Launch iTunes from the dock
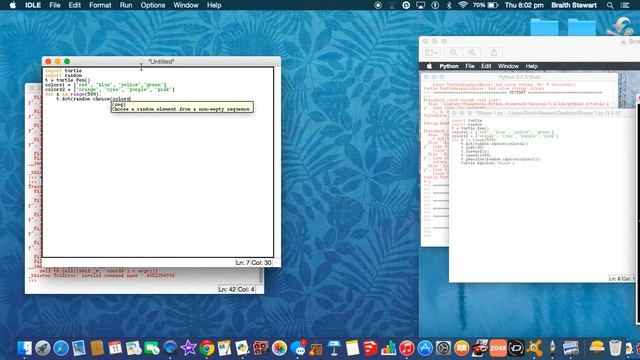 point(407,348)
